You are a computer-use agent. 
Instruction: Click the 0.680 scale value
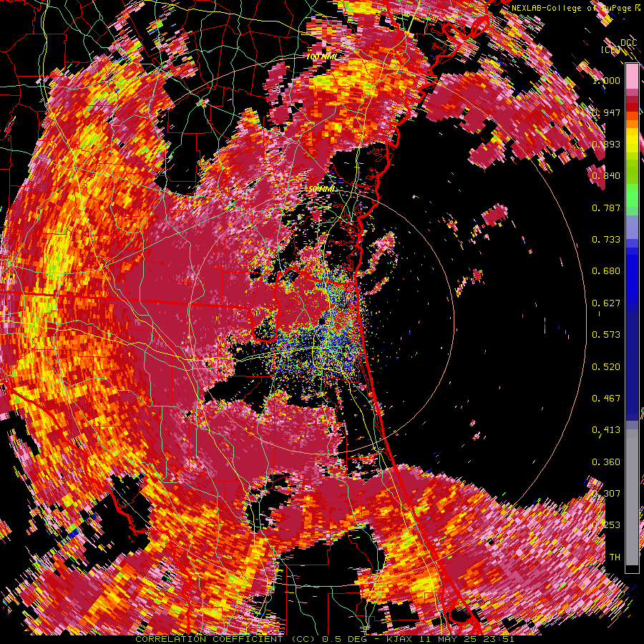click(606, 271)
